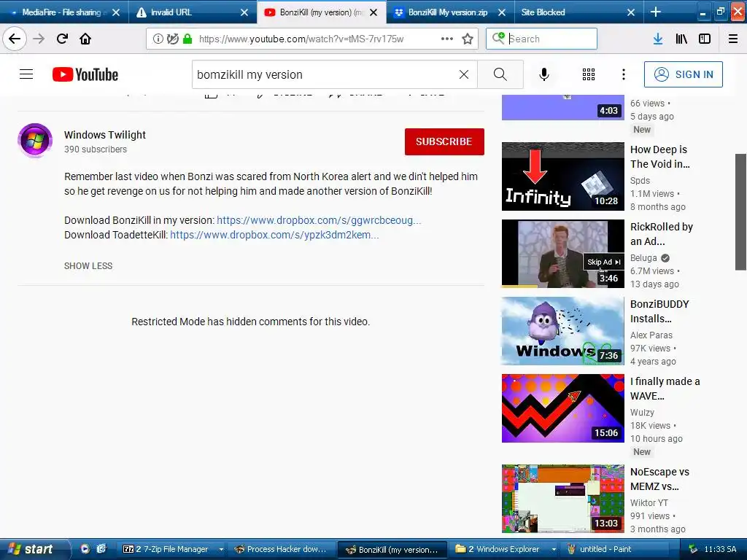This screenshot has height=560, width=747.
Task: Open RickRolled by an Ad thumbnail
Action: pos(562,253)
